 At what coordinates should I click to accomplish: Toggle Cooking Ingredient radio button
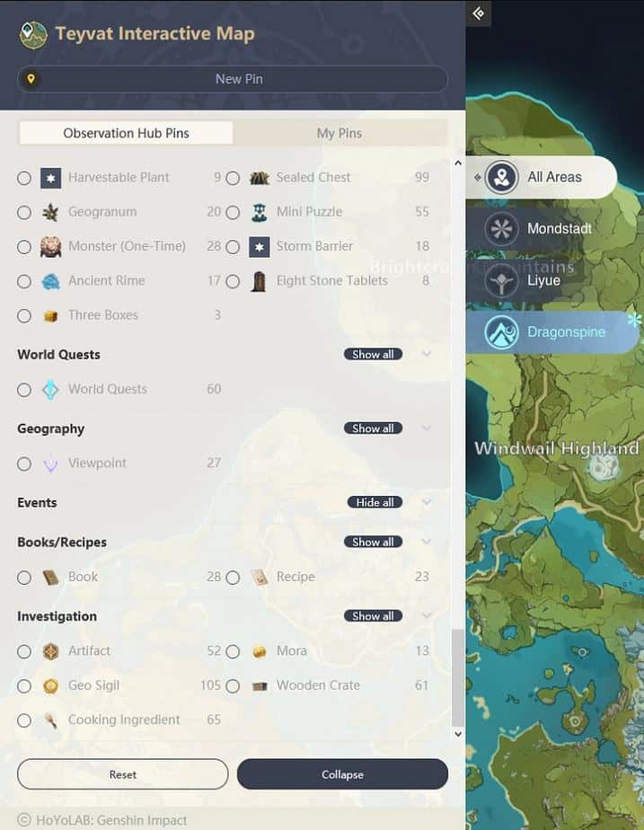pos(24,720)
